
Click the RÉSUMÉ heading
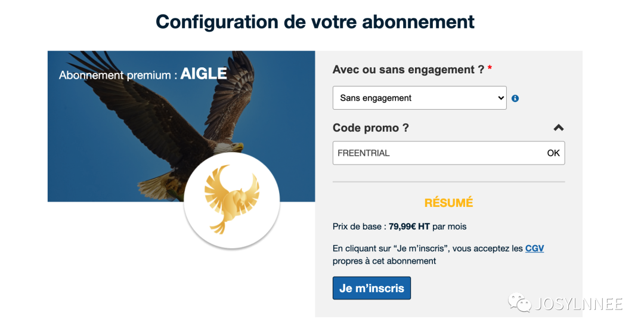pyautogui.click(x=448, y=203)
